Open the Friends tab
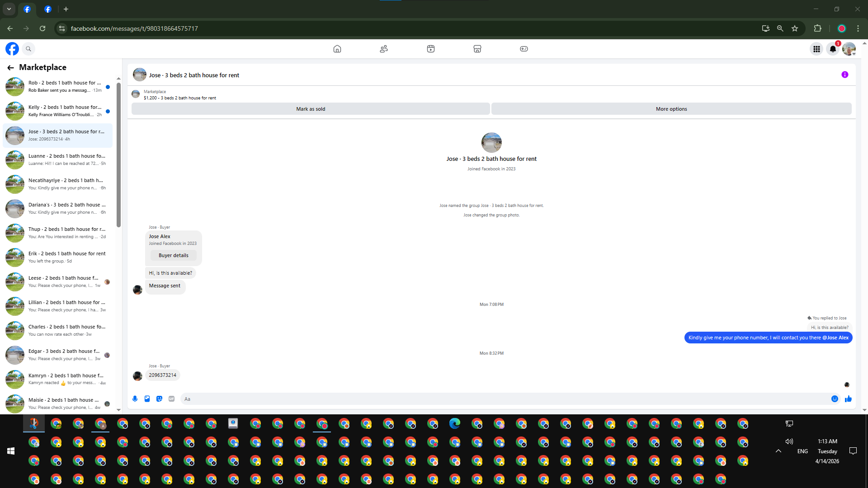 click(384, 49)
